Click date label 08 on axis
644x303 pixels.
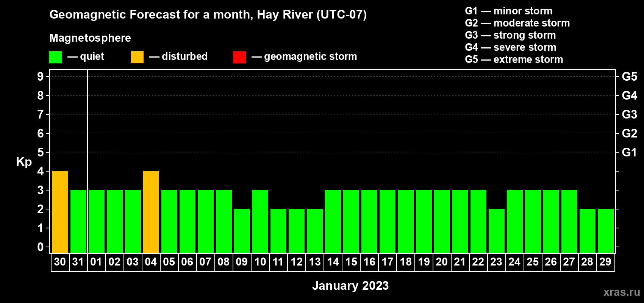[224, 262]
